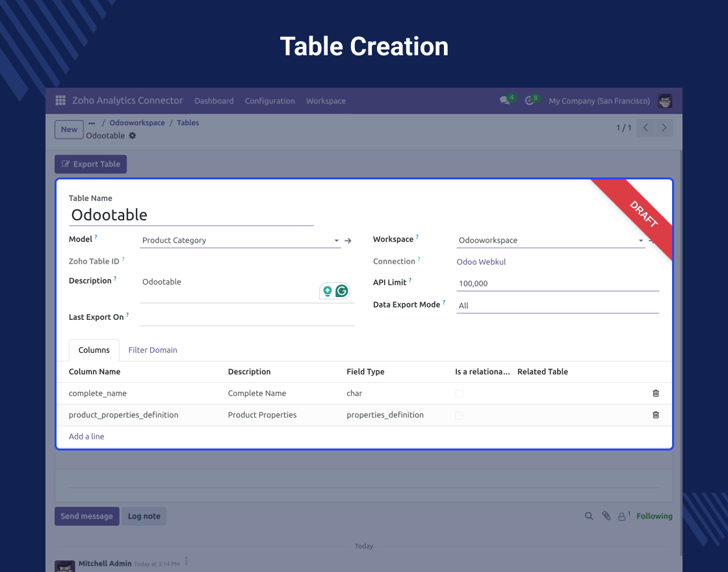Click the Mitchell Admin avatar in the navbar

(x=665, y=101)
